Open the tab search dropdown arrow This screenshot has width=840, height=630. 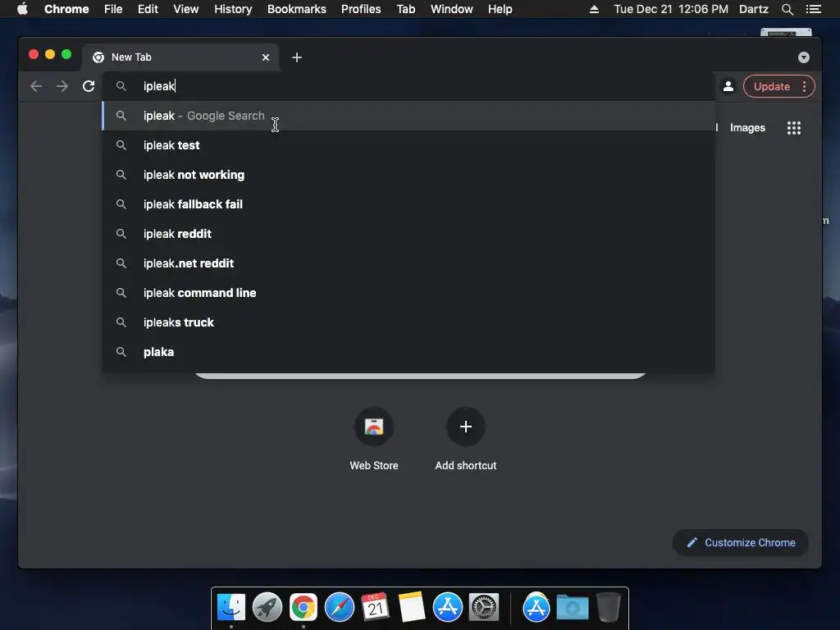804,57
